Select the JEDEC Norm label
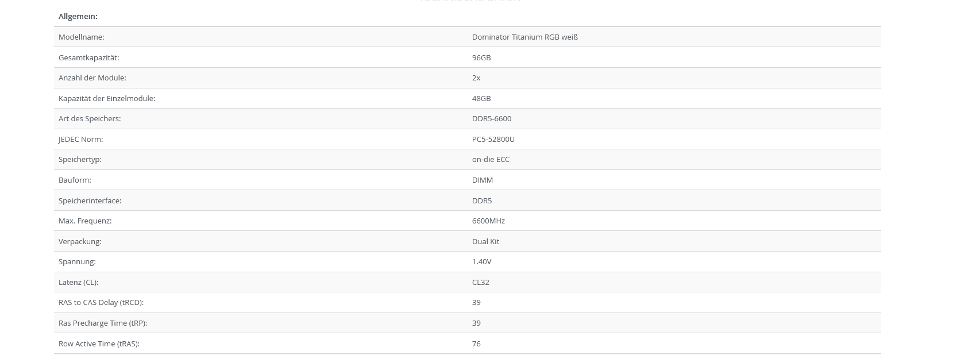 [81, 139]
